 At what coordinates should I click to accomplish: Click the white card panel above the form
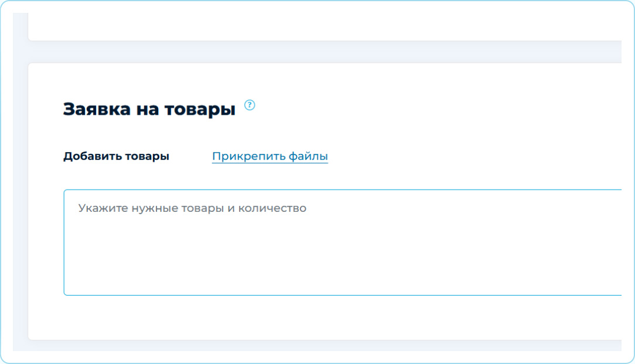[322, 23]
